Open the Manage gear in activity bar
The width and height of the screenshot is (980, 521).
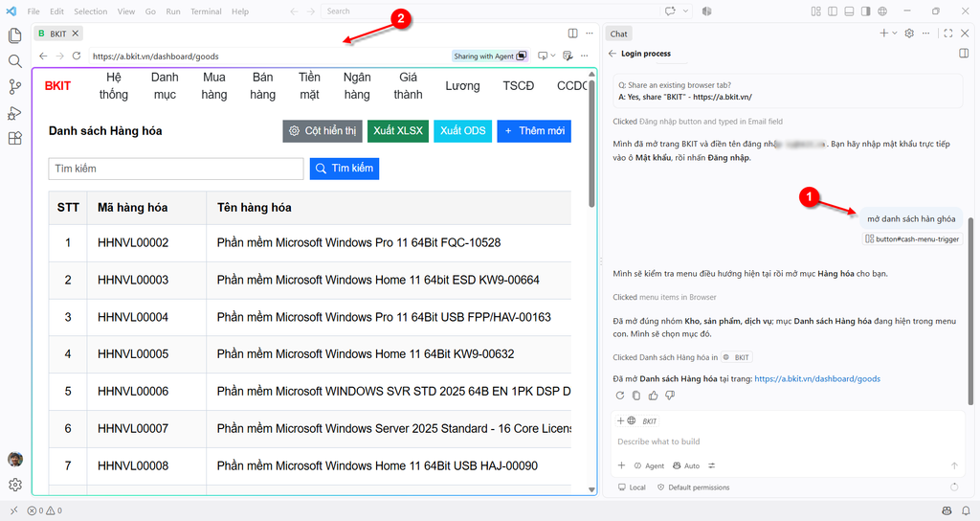pyautogui.click(x=15, y=485)
